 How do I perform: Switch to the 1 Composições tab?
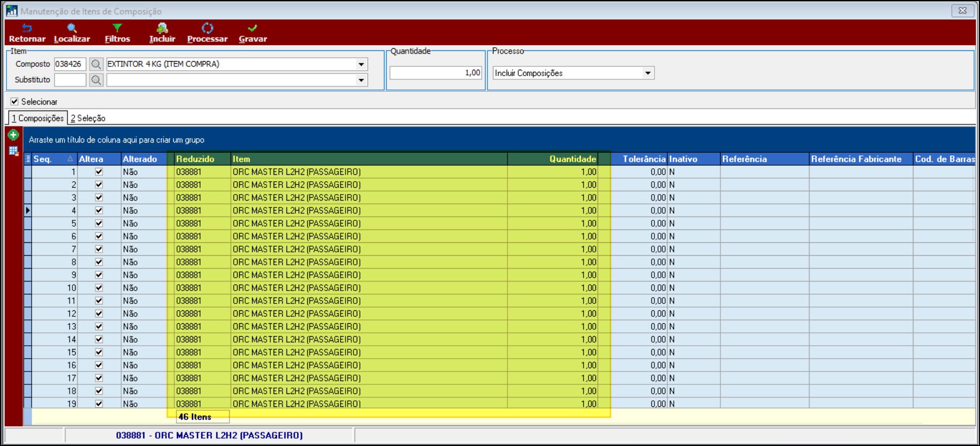click(38, 118)
